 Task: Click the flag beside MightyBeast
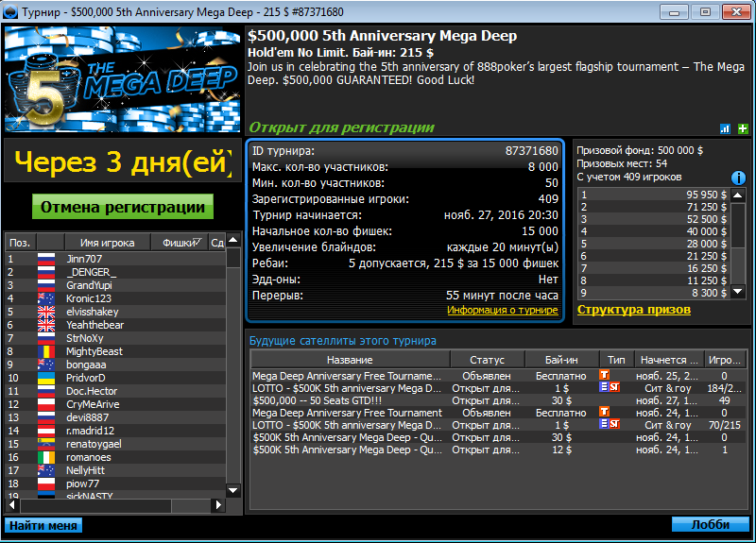pyautogui.click(x=46, y=351)
